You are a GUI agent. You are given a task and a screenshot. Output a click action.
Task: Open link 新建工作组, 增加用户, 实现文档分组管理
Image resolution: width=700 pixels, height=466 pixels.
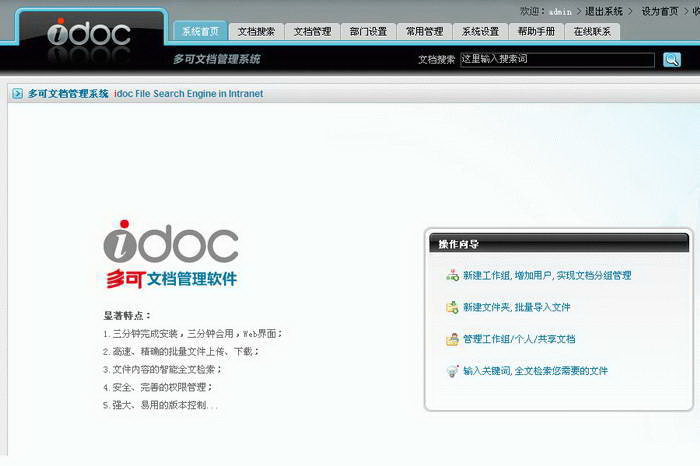547,275
